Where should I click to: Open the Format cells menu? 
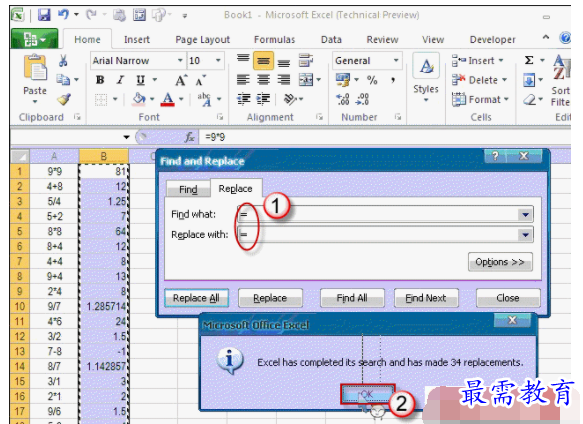click(x=480, y=99)
